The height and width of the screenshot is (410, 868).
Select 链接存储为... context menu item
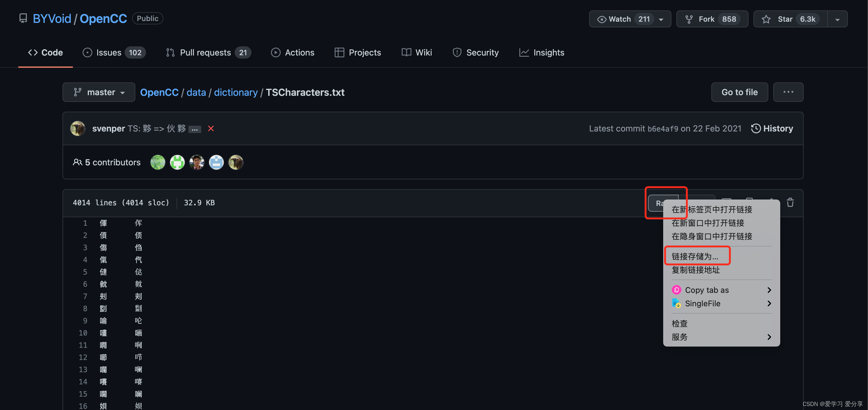coord(695,256)
